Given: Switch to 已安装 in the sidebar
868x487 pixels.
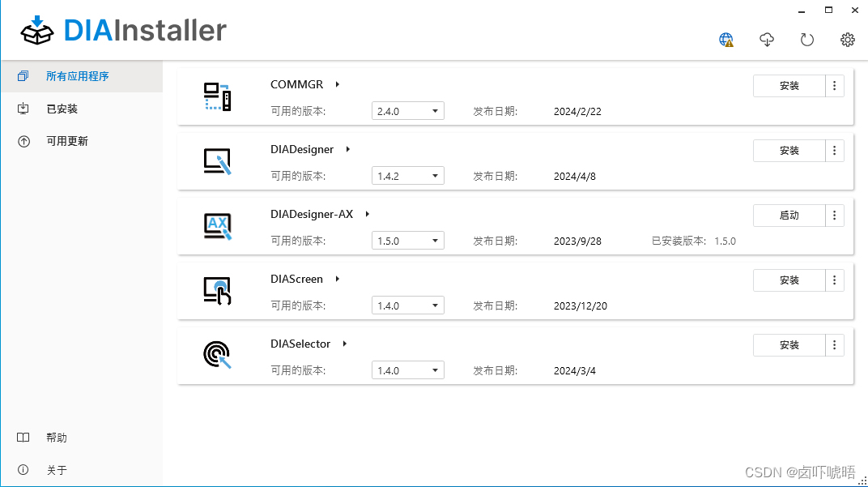Looking at the screenshot, I should (x=82, y=109).
